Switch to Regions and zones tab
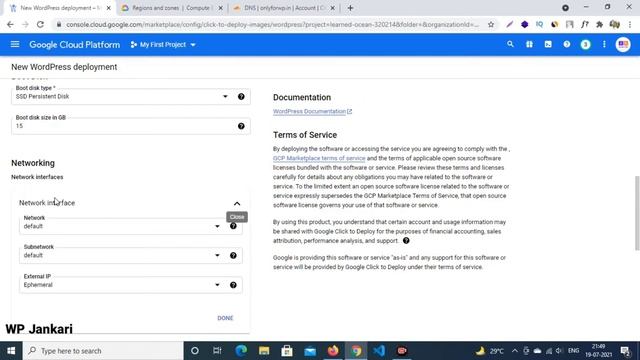 point(171,8)
